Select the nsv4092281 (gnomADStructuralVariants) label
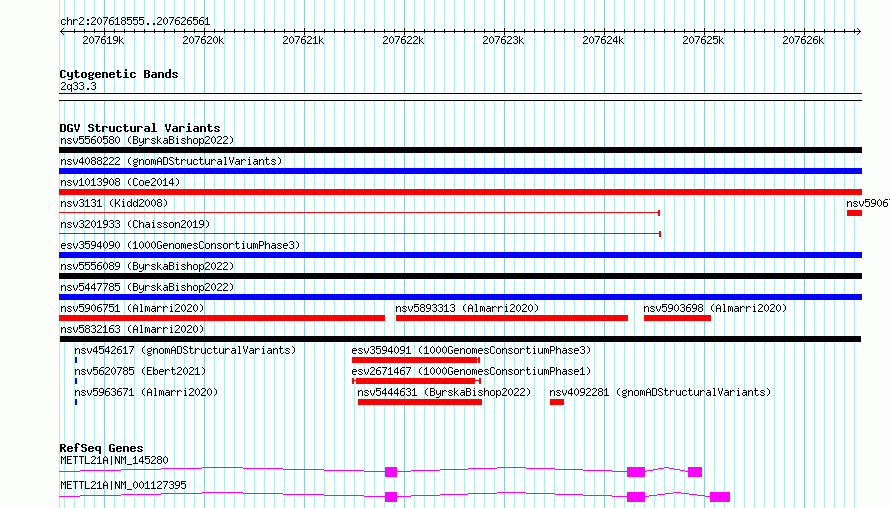890x508 pixels. (660, 392)
